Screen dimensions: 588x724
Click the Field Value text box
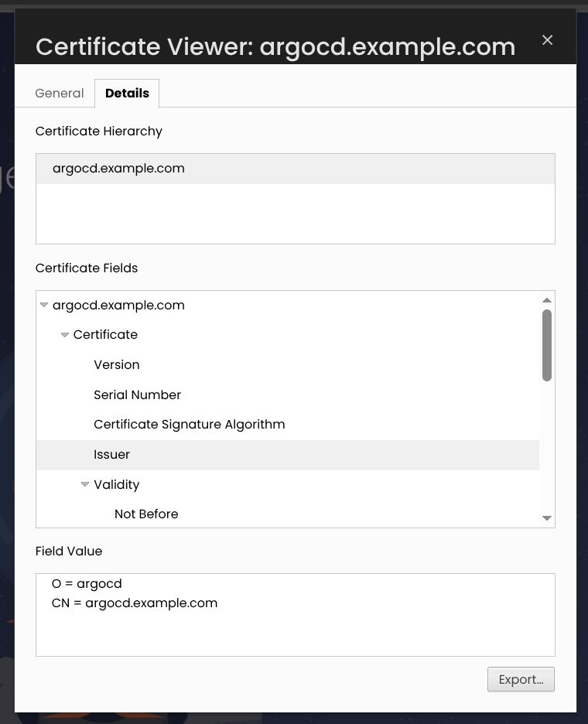tap(296, 615)
